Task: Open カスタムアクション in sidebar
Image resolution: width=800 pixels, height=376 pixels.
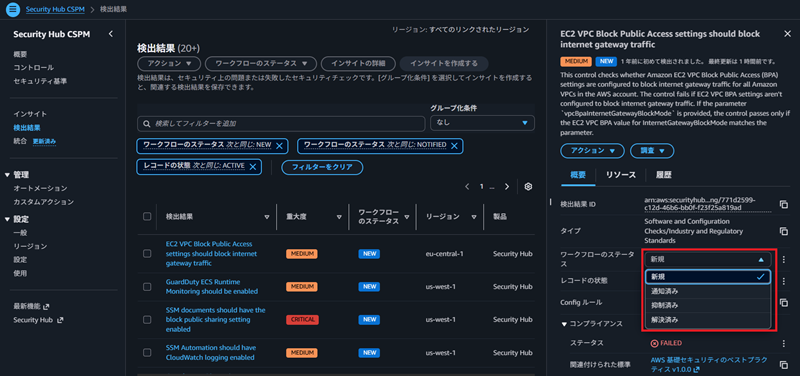Action: point(43,202)
